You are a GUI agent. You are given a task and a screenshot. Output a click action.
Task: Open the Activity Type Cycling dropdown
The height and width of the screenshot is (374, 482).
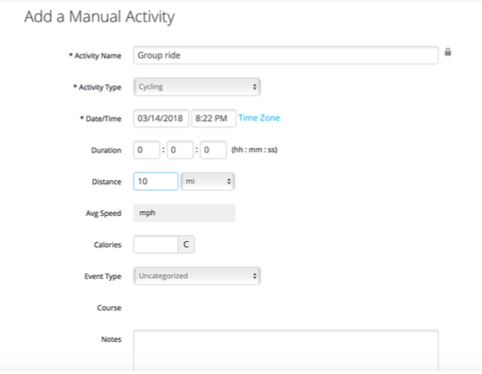coord(197,87)
